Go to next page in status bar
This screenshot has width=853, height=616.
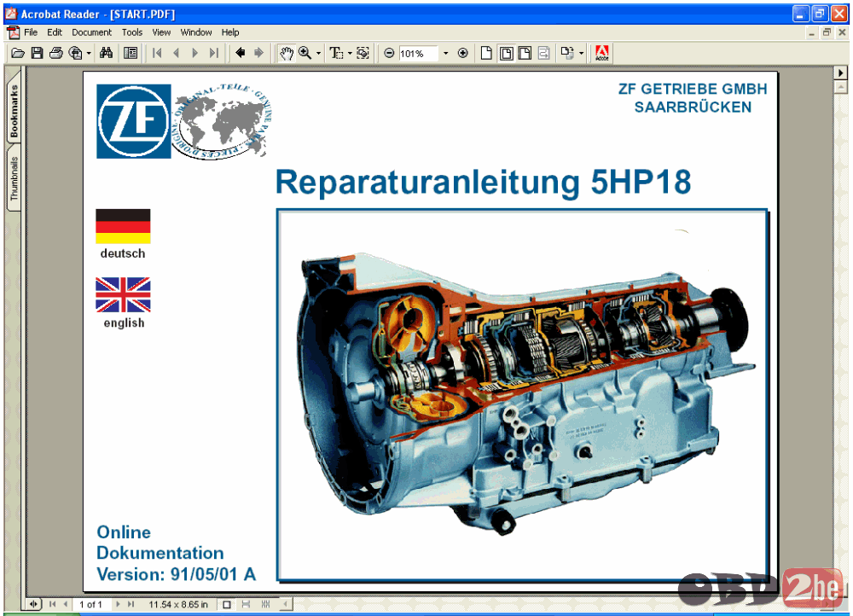click(x=118, y=604)
